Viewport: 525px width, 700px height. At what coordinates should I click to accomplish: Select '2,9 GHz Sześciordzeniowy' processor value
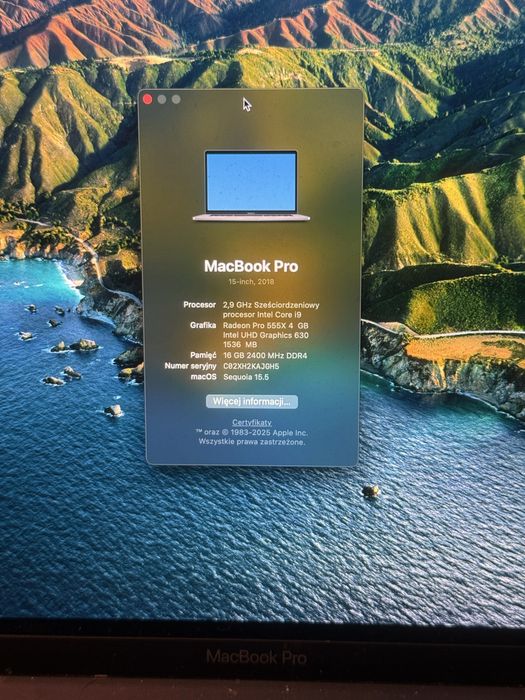(x=271, y=305)
